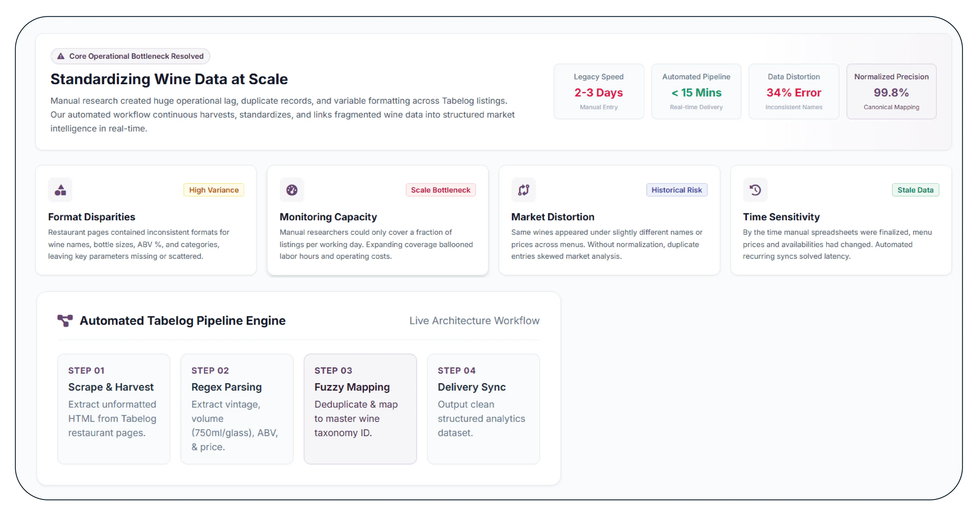
Task: Open the Data Distortion stat card
Action: click(794, 92)
